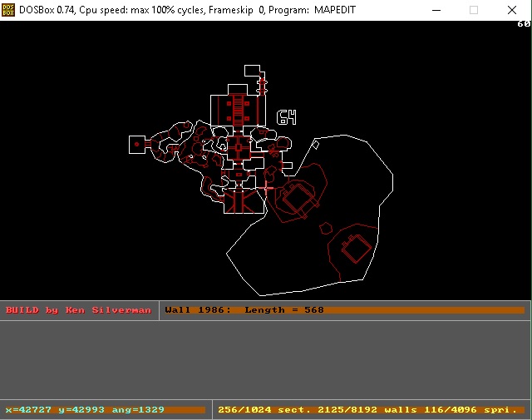The image size is (532, 420).
Task: Click the "64" shaped sector outline
Action: (286, 117)
